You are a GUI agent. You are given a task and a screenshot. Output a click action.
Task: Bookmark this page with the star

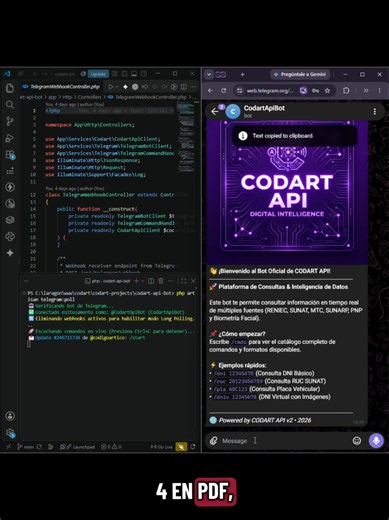[328, 90]
